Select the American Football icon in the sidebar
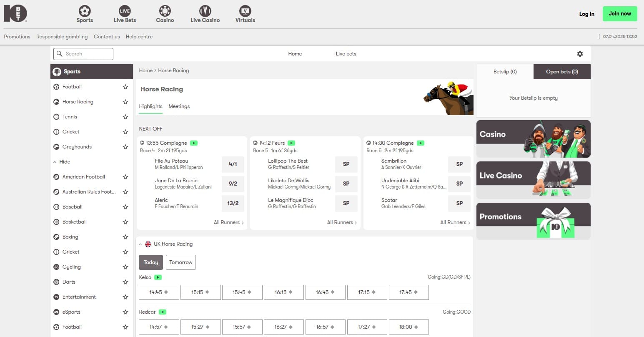This screenshot has height=337, width=644. click(56, 177)
